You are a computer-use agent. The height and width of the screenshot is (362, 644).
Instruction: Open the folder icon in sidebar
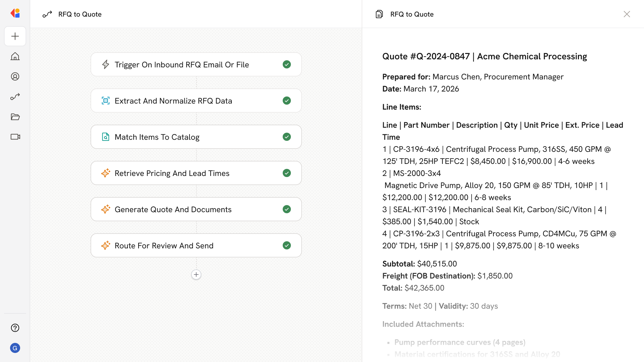pos(15,117)
